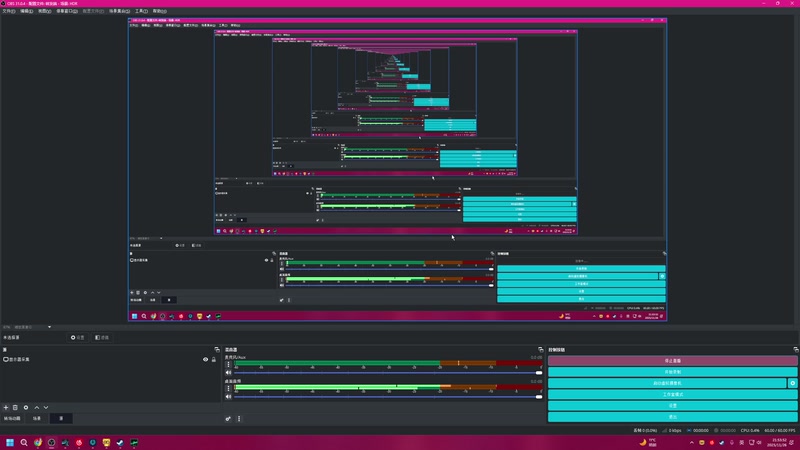Click the main preview canvas
This screenshot has width=800, height=450.
397,170
